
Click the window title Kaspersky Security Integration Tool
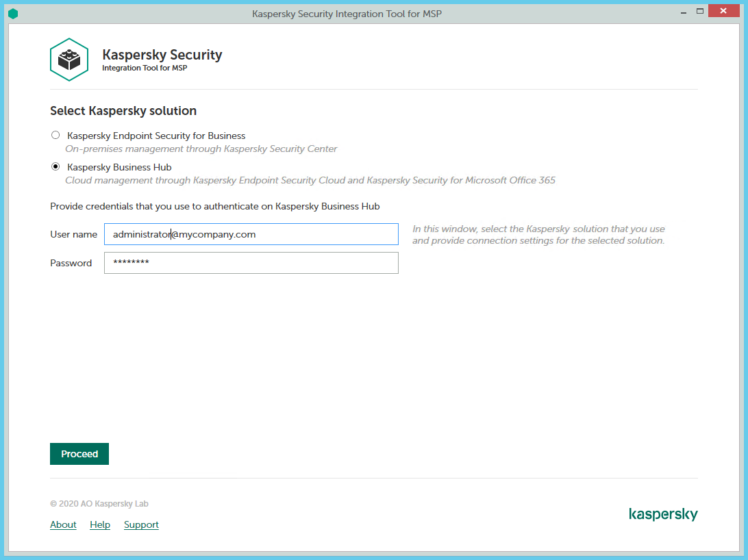tap(347, 13)
